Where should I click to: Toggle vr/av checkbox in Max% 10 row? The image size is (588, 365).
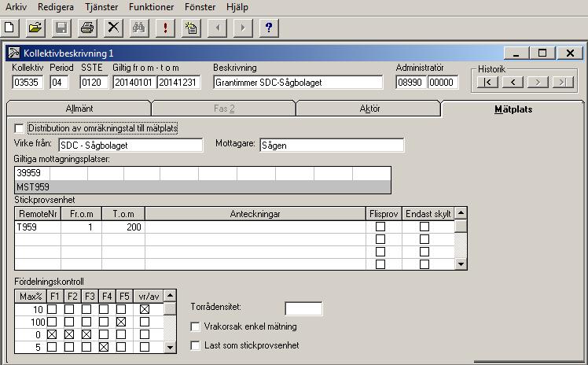click(145, 309)
